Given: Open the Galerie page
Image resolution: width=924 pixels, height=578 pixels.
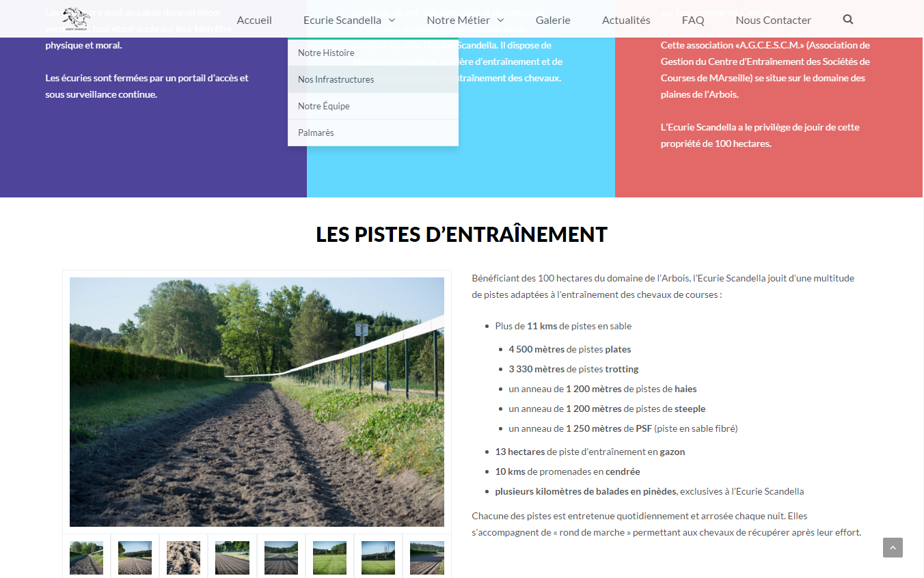Looking at the screenshot, I should 553,20.
